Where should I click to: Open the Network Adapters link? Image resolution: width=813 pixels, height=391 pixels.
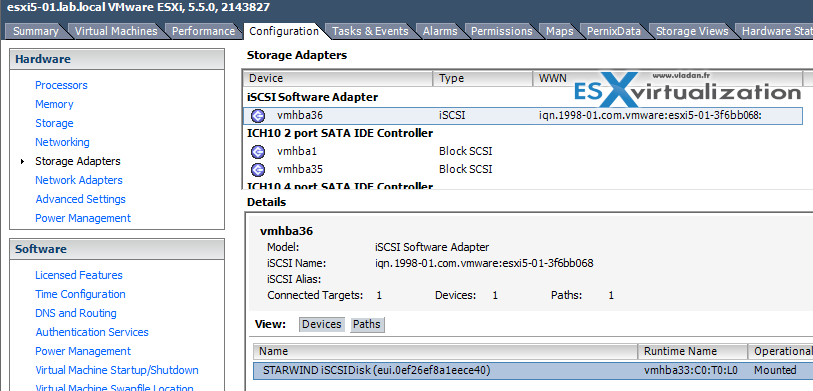pos(79,180)
